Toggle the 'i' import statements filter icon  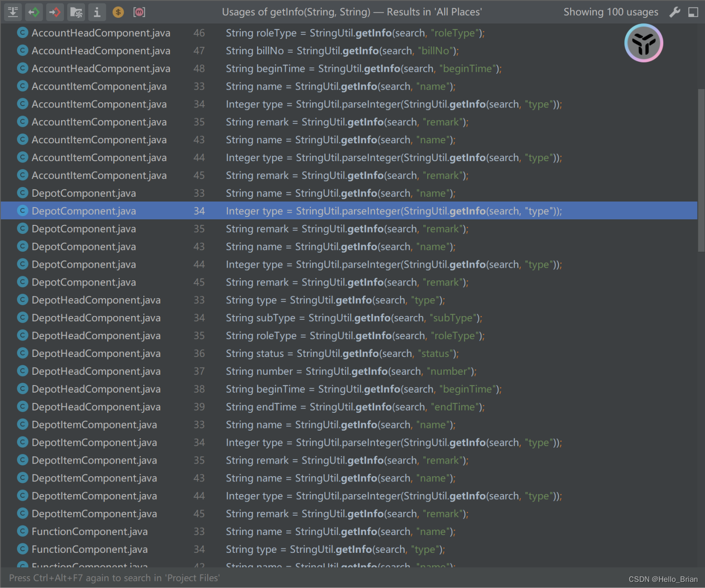pyautogui.click(x=97, y=12)
